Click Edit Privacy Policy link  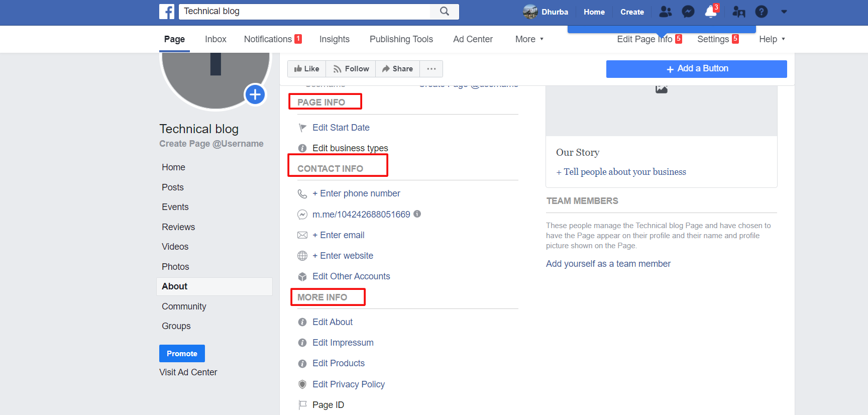pos(349,384)
